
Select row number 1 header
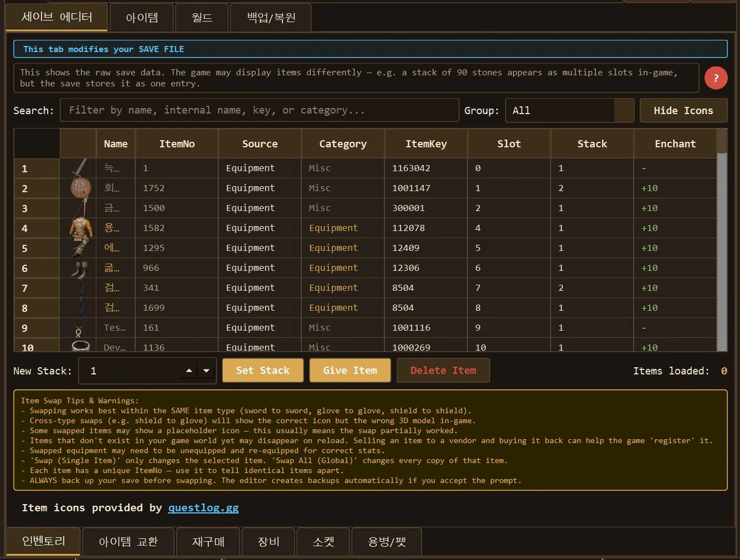(37, 168)
